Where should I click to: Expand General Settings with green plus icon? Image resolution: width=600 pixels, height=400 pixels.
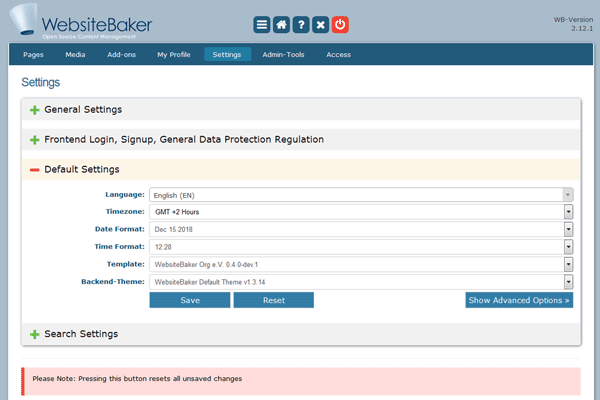[35, 110]
